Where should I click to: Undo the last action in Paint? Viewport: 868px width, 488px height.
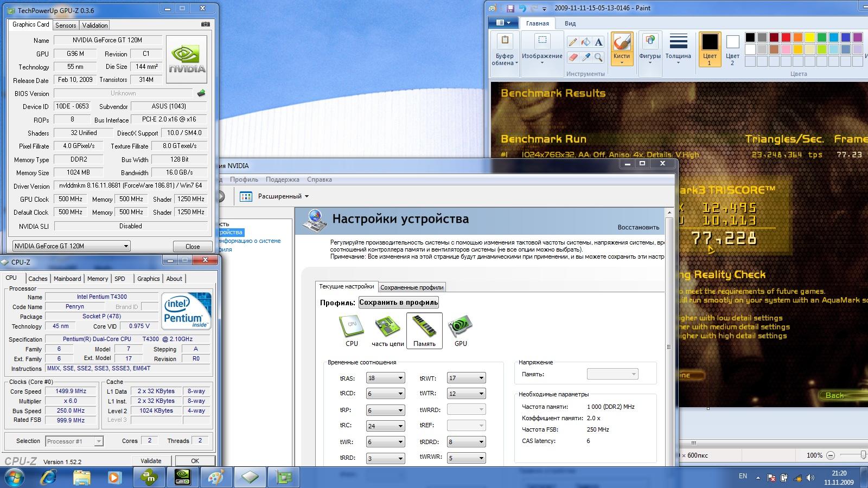522,8
